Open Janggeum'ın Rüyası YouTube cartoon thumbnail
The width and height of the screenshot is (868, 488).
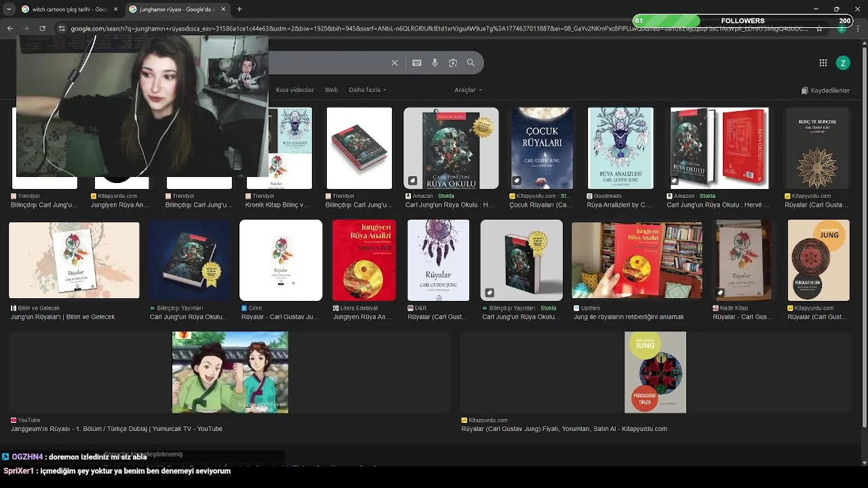click(x=230, y=372)
